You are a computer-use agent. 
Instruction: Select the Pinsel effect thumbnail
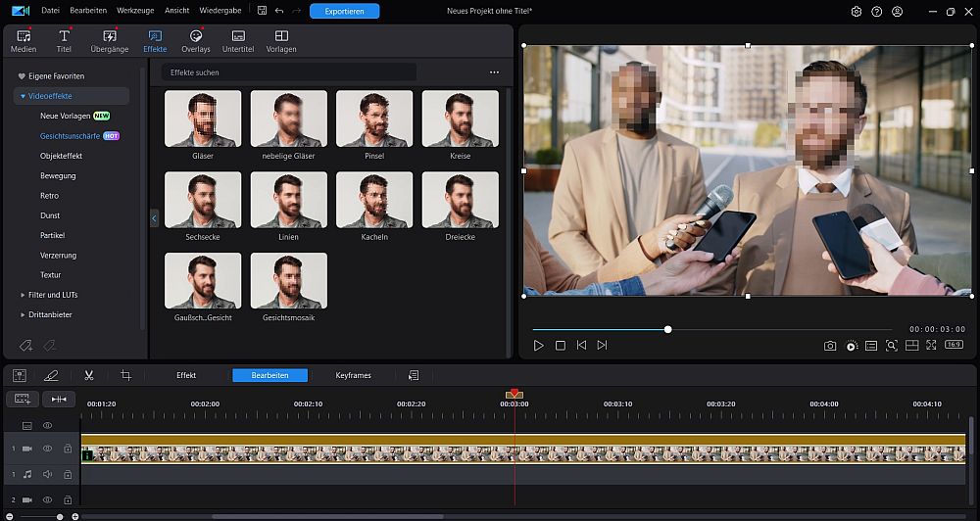374,118
